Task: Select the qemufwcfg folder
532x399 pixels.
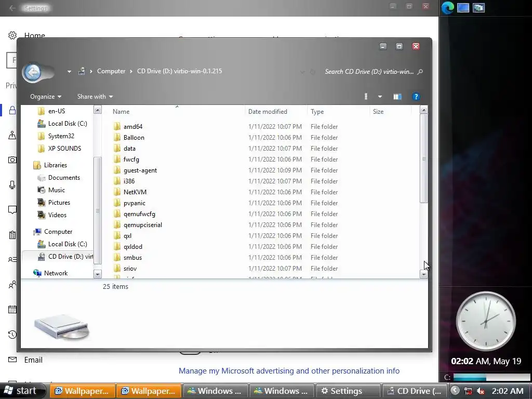Action: 139,214
